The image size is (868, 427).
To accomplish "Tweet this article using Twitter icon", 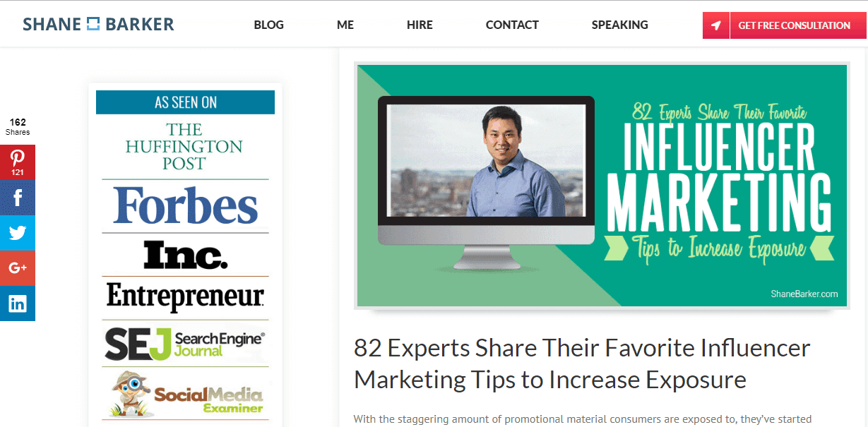I will pos(17,233).
